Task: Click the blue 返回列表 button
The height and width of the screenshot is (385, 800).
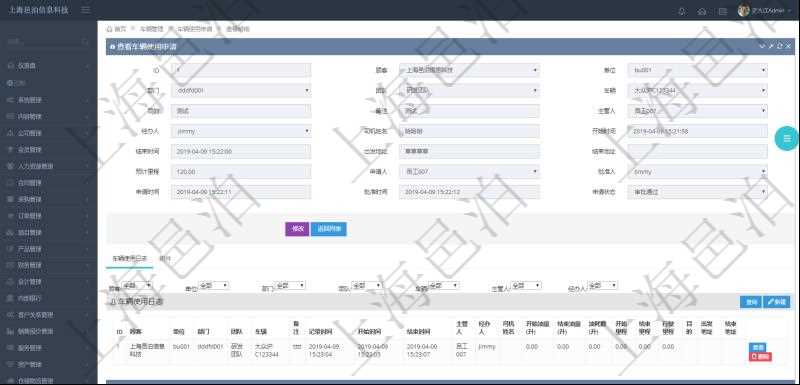Action: click(x=329, y=229)
